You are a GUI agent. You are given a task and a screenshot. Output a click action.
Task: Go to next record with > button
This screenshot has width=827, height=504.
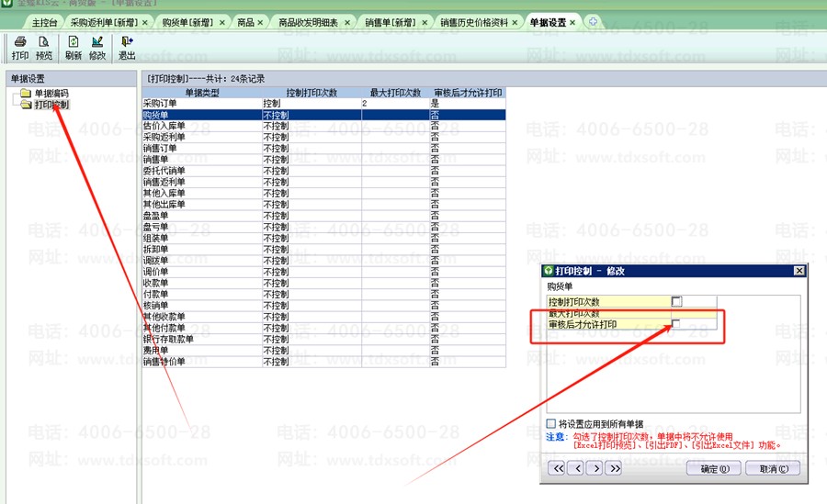click(x=595, y=468)
